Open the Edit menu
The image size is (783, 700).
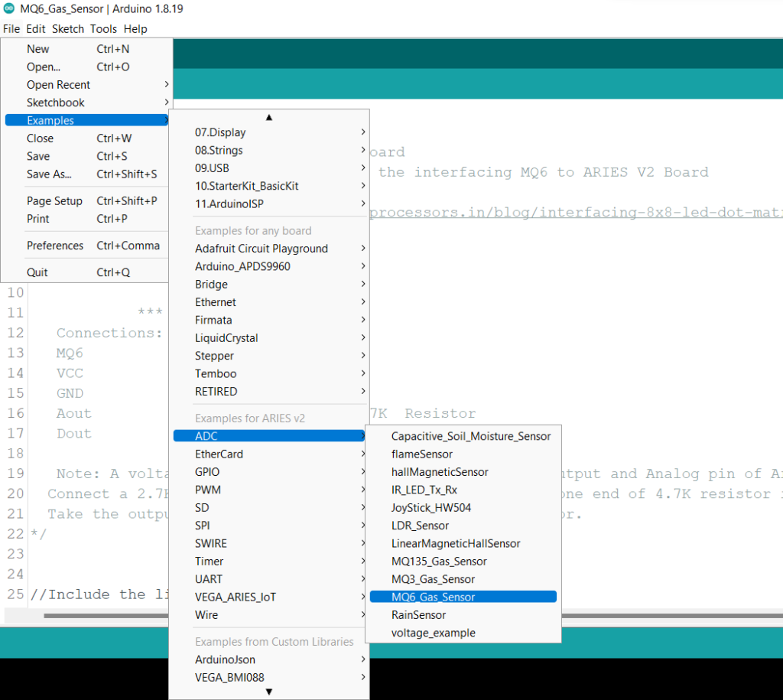click(x=35, y=29)
